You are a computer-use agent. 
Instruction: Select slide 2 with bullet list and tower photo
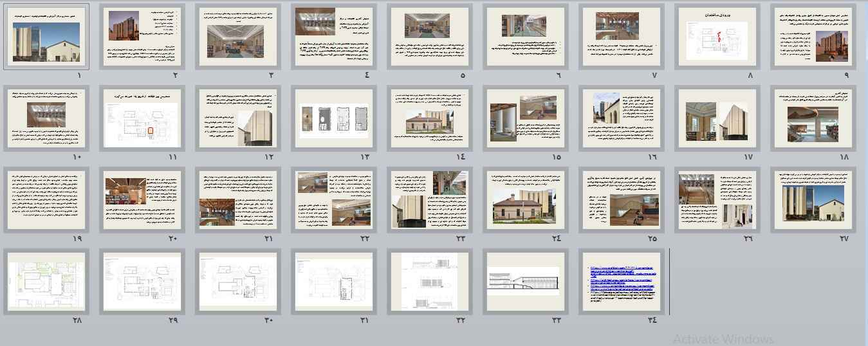point(142,36)
